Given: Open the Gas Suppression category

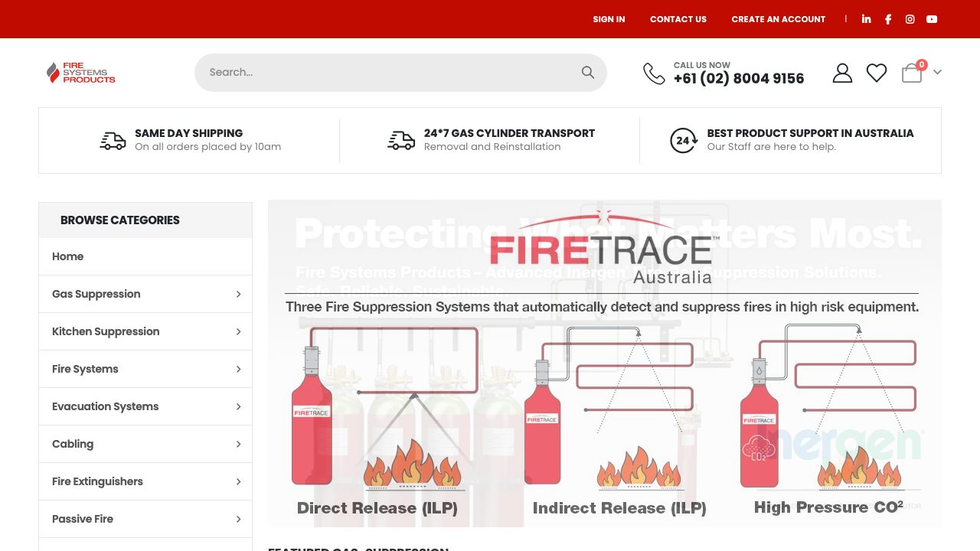Looking at the screenshot, I should coord(96,294).
